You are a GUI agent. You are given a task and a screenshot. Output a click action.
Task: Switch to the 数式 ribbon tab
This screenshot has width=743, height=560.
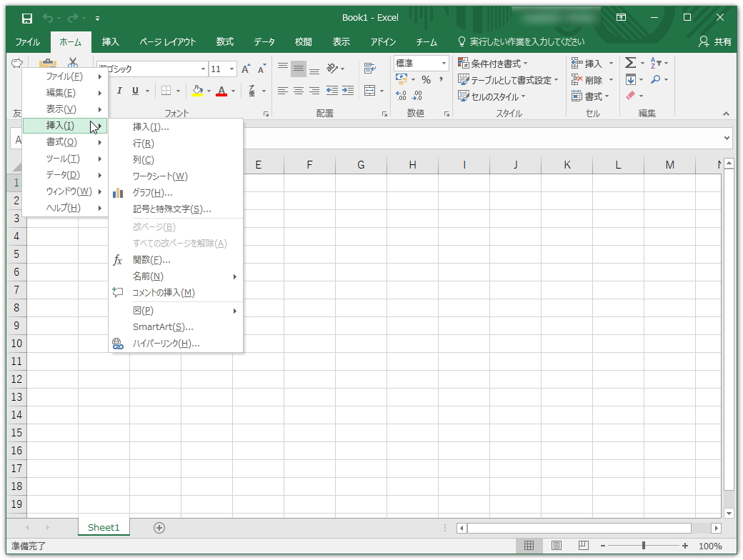(x=224, y=41)
